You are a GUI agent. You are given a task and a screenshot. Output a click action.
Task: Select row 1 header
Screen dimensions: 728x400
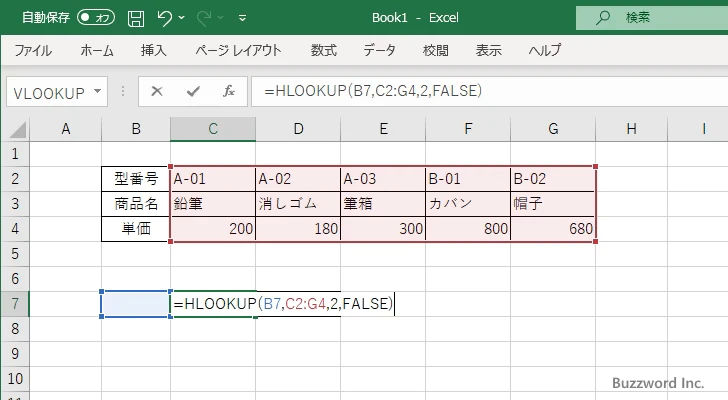[15, 154]
